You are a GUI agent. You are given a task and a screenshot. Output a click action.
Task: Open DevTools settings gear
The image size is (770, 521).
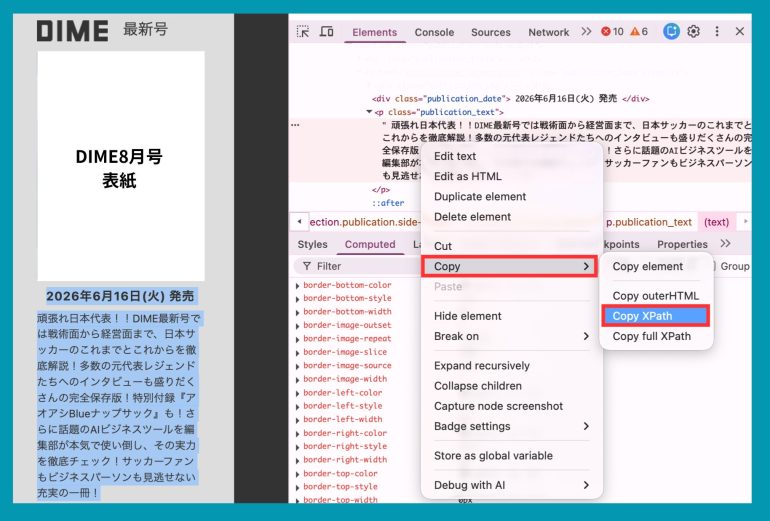[693, 31]
